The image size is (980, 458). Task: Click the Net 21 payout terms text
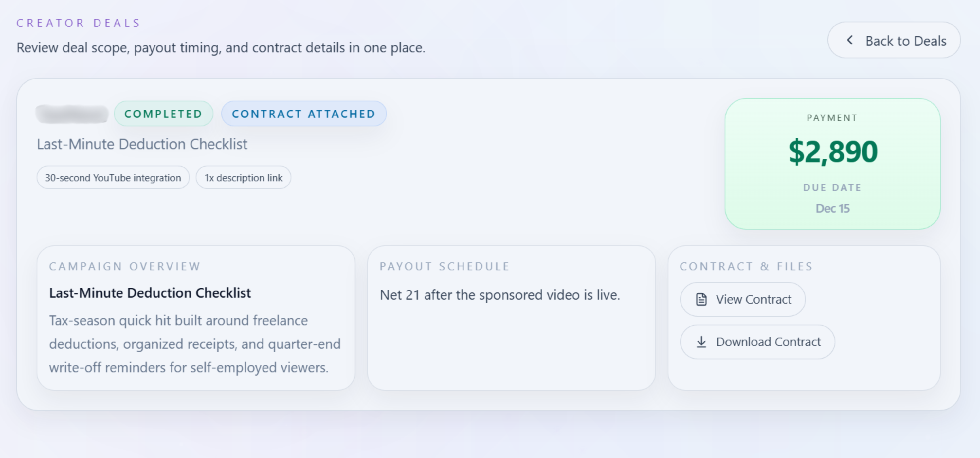(x=499, y=294)
